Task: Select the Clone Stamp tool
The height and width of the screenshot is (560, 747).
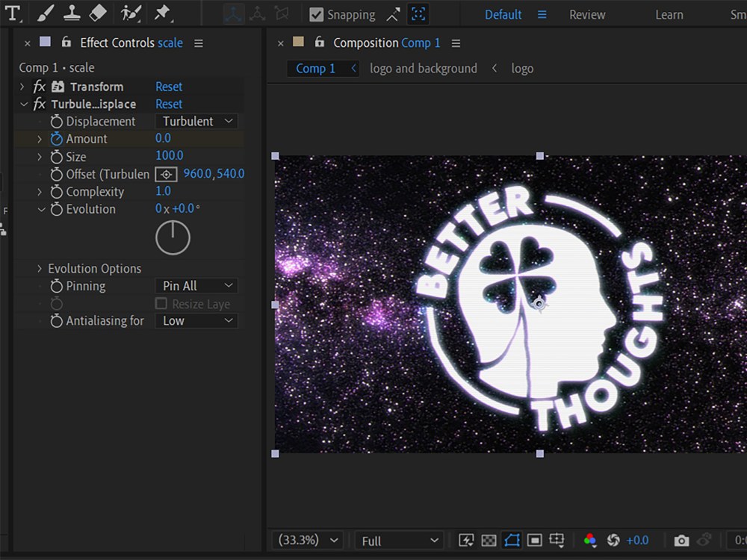Action: tap(72, 13)
